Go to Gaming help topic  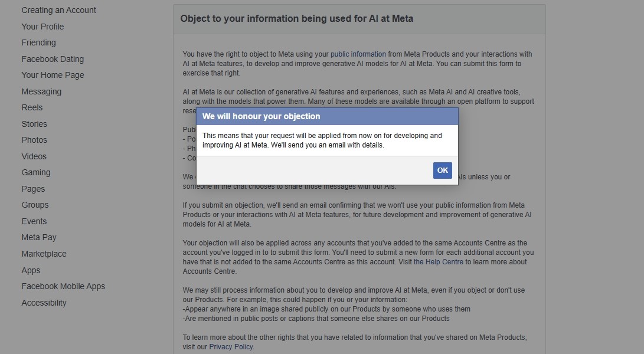tap(36, 172)
